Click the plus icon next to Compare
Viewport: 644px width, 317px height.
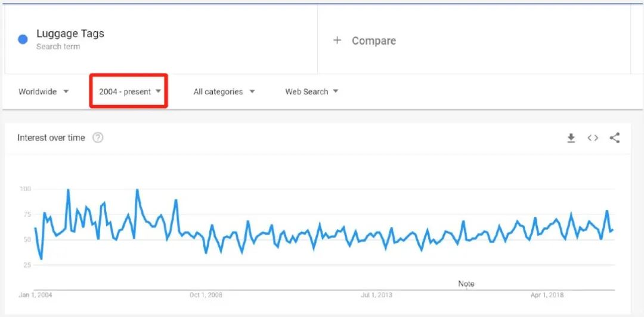(338, 40)
